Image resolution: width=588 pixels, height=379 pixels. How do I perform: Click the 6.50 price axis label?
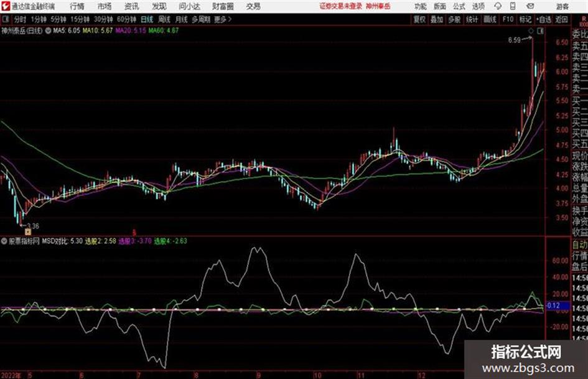[x=562, y=42]
